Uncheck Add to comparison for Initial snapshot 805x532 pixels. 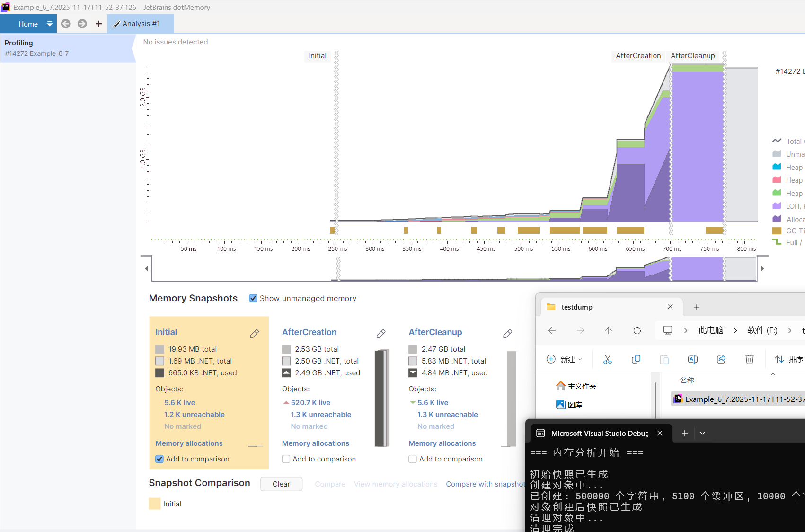[159, 459]
